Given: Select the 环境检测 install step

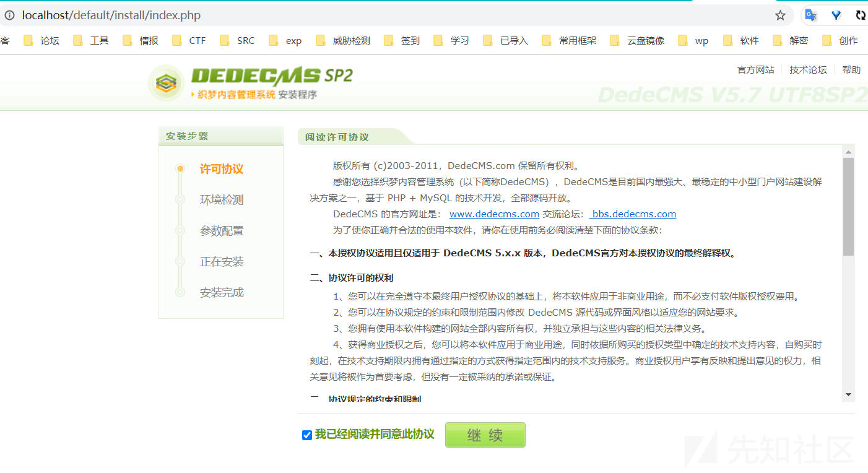Looking at the screenshot, I should click(221, 200).
